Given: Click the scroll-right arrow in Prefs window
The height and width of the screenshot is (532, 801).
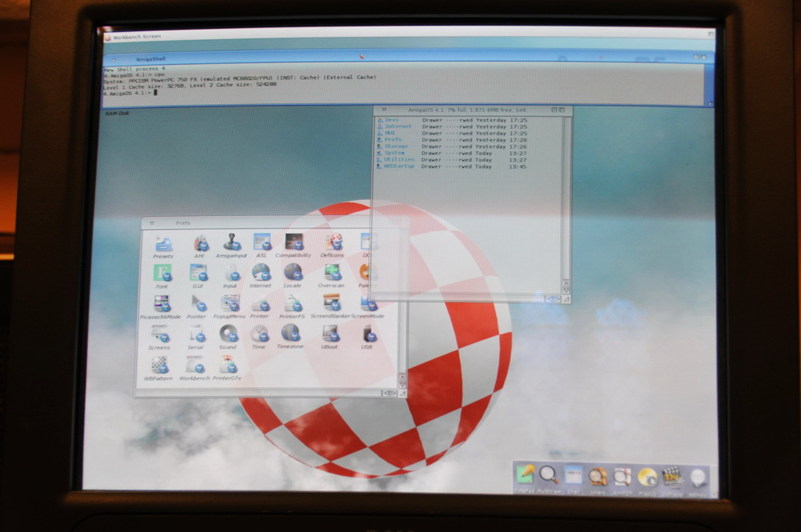Looking at the screenshot, I should [393, 393].
